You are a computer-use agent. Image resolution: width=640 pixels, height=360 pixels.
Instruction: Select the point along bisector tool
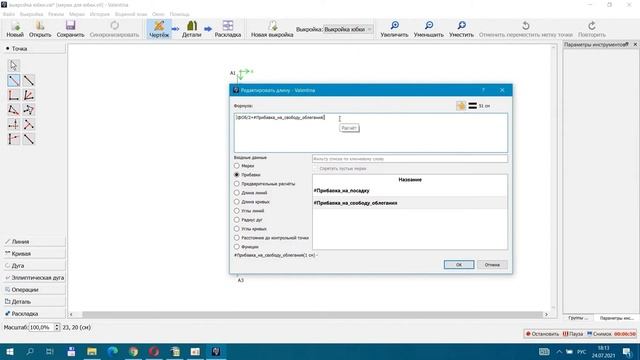click(29, 95)
